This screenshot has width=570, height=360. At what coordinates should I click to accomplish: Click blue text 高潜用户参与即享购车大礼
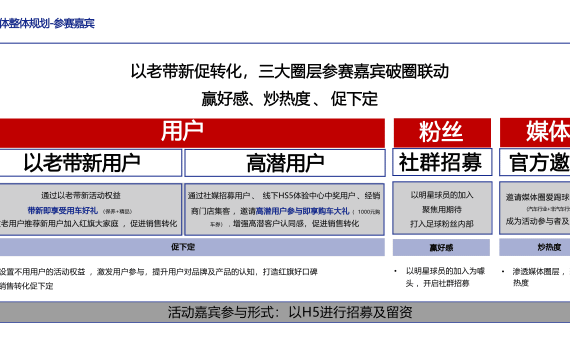[302, 211]
